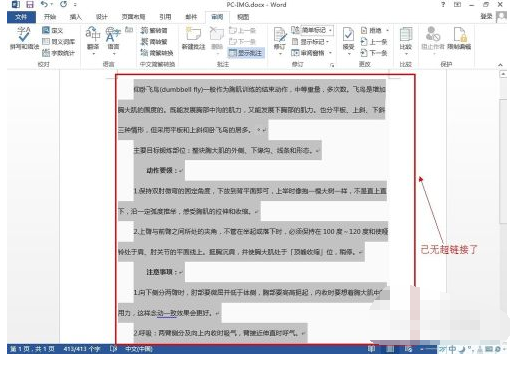The width and height of the screenshot is (530, 366).
Task: Run the 拼写和语法 spelling and grammar check
Action: click(x=24, y=38)
